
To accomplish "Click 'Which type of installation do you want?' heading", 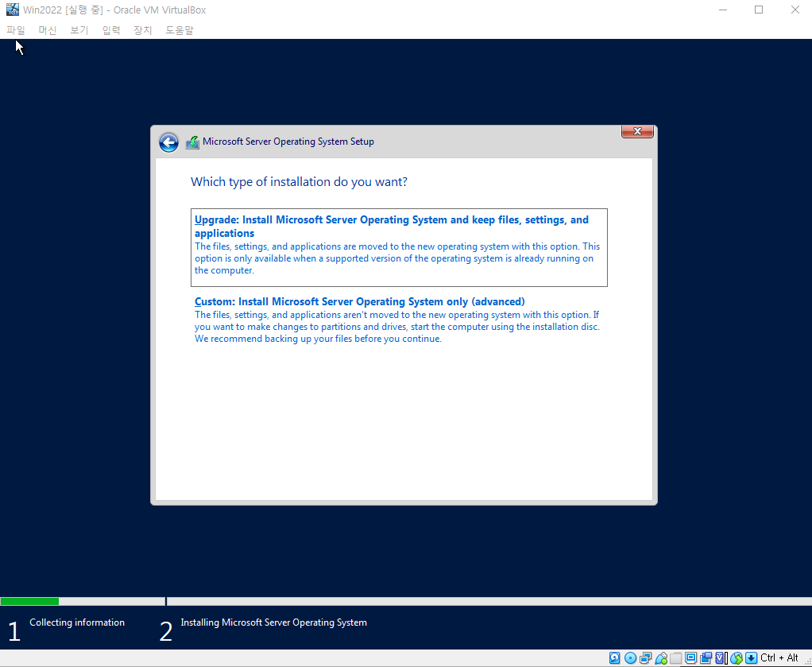I will (x=299, y=182).
